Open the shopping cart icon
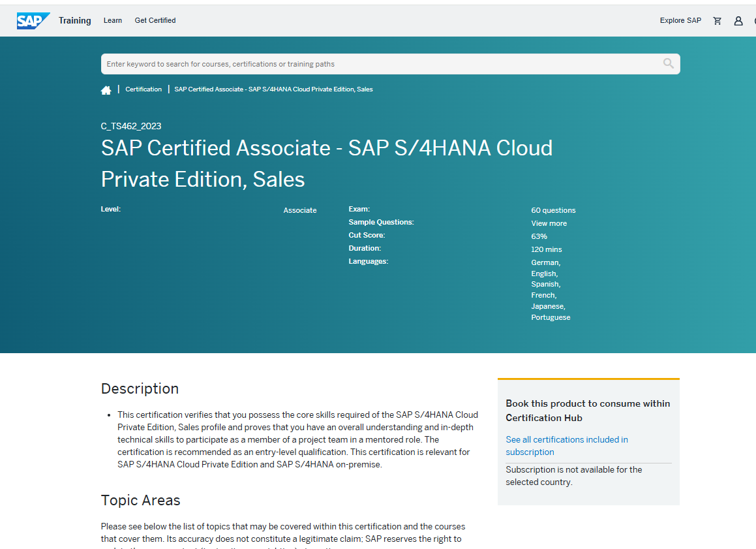This screenshot has height=549, width=756. pos(718,21)
